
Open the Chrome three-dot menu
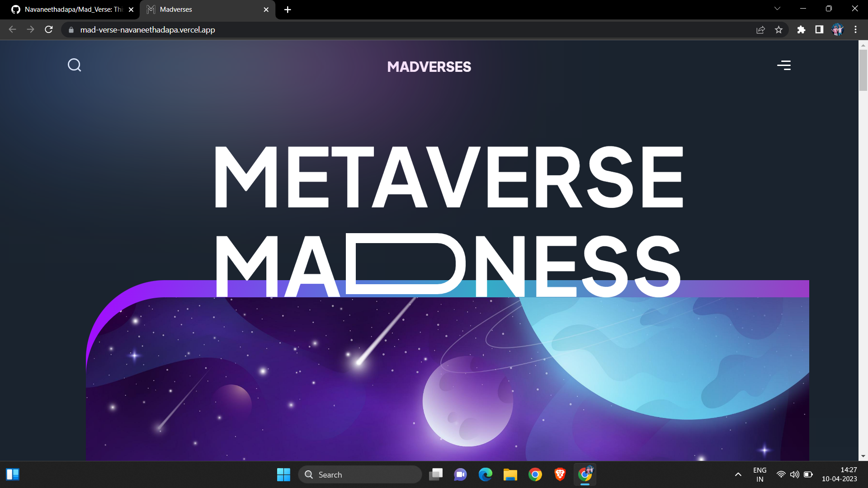point(855,29)
